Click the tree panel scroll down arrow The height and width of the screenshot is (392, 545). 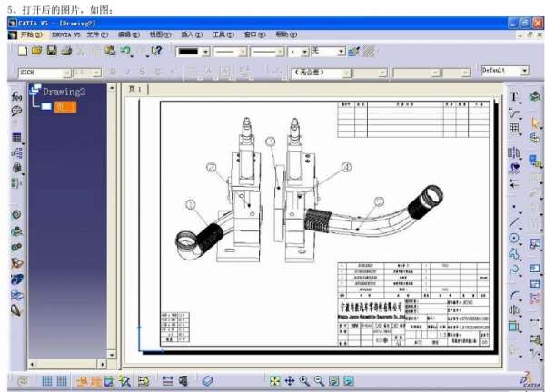(112, 355)
